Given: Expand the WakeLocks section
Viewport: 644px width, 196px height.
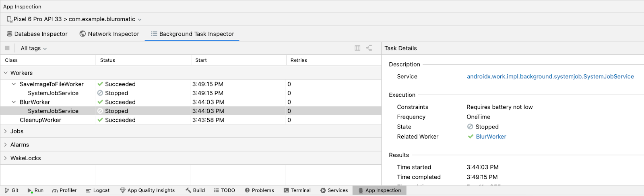Looking at the screenshot, I should pyautogui.click(x=6, y=158).
